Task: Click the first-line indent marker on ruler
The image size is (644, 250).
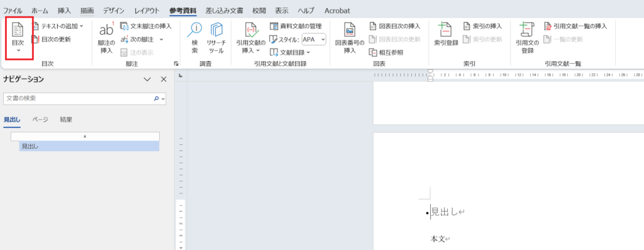Action: (x=430, y=72)
